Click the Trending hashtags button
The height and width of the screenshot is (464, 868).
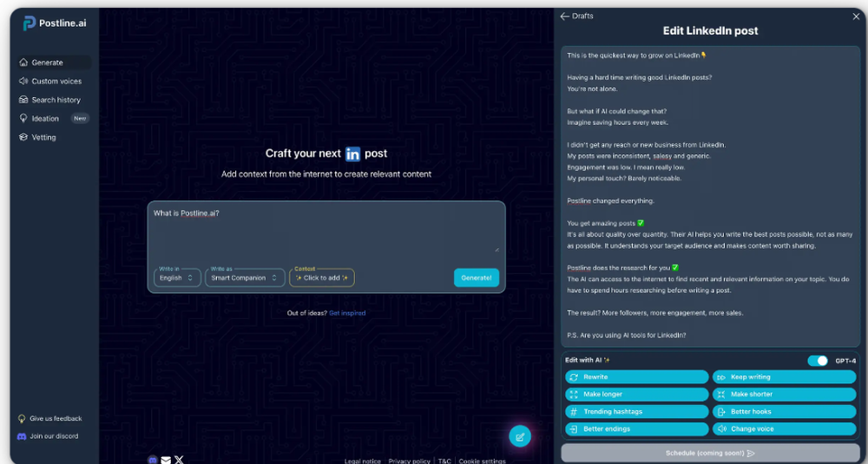click(x=636, y=411)
